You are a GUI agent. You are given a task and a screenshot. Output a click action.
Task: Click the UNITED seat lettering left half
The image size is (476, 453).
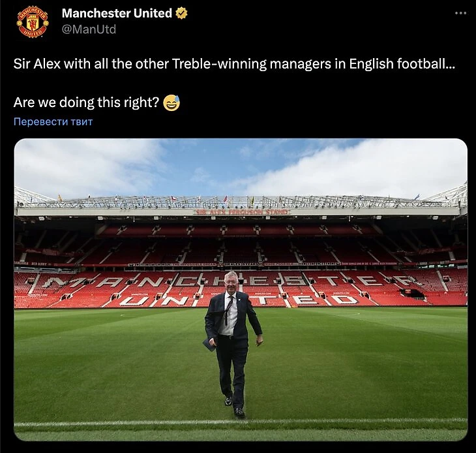click(158, 300)
